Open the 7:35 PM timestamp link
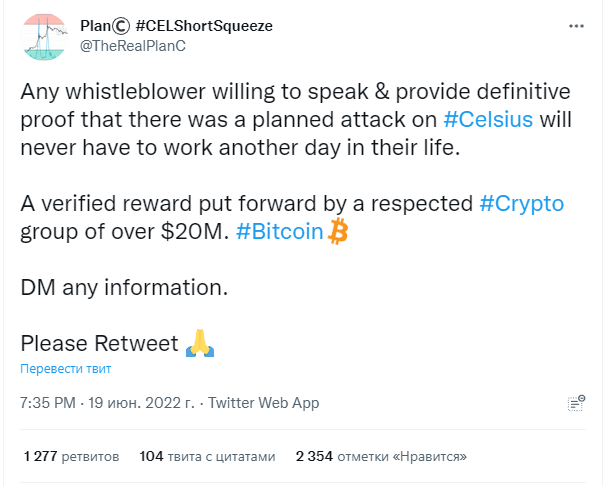The height and width of the screenshot is (486, 607). [x=48, y=403]
